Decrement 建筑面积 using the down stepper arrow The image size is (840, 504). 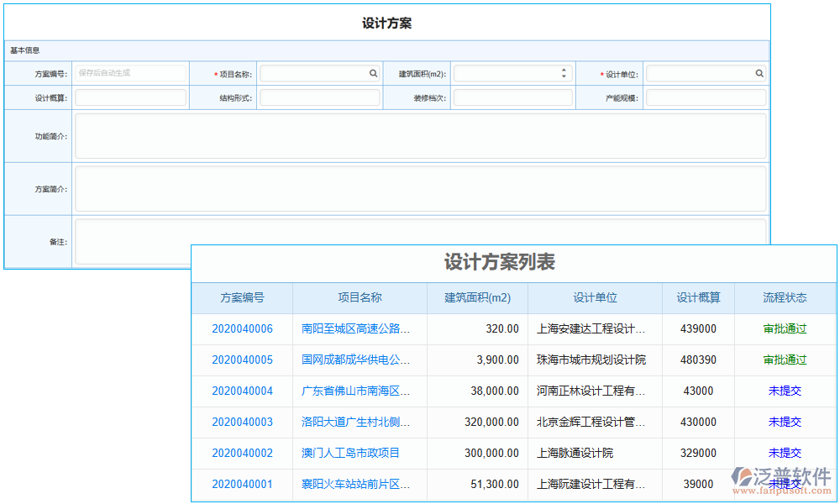click(x=563, y=76)
